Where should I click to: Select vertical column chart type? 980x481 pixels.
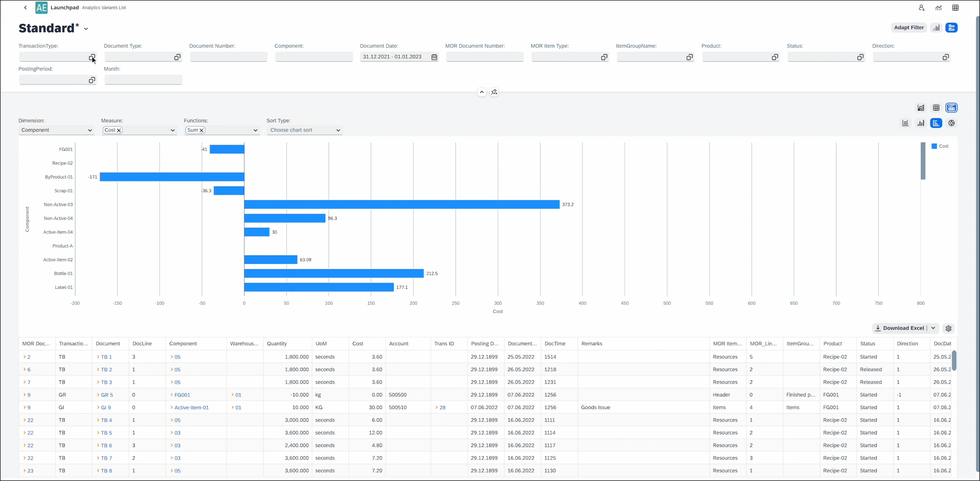click(x=921, y=123)
